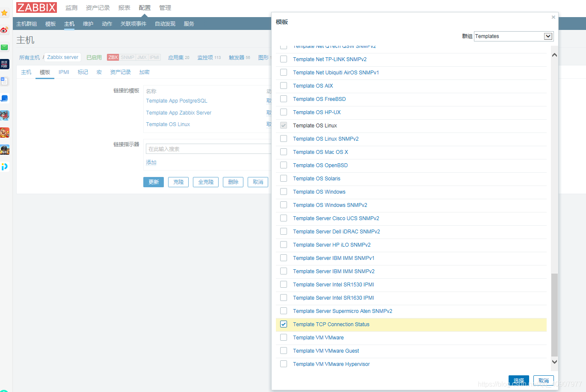Open Zabbix server breadcrumb link
586x392 pixels.
click(x=63, y=57)
